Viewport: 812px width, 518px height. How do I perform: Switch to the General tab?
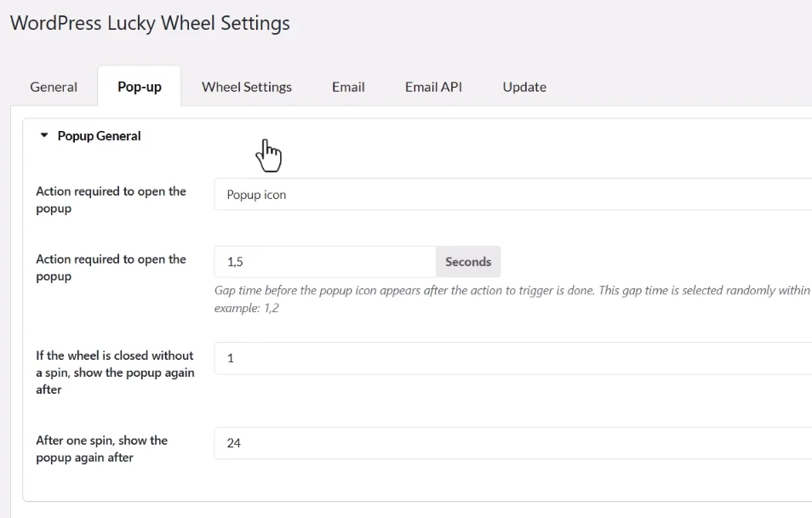point(54,87)
